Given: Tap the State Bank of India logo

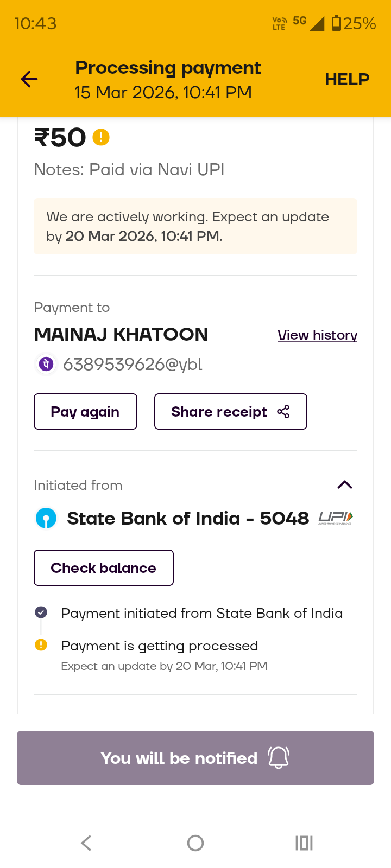Looking at the screenshot, I should pyautogui.click(x=46, y=519).
